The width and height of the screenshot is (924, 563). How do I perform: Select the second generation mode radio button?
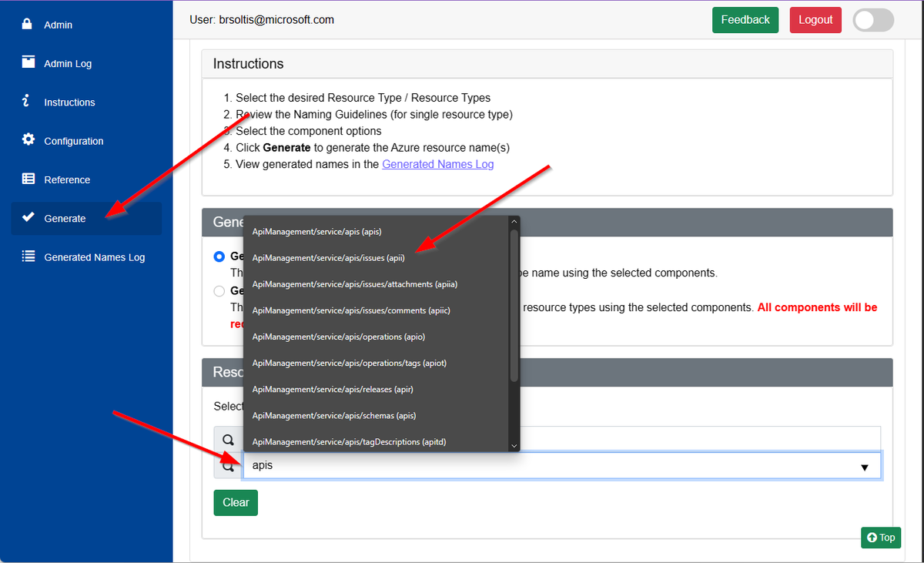219,291
